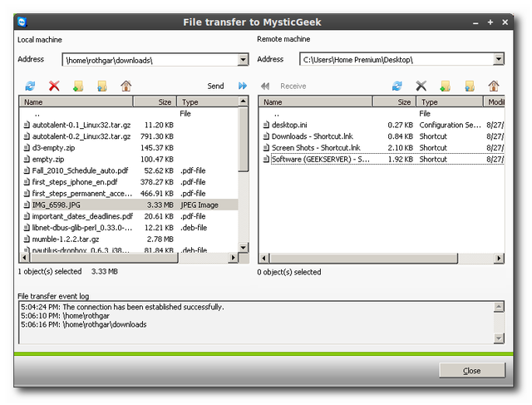Click remote horizontal scroll left arrow
This screenshot has width=532, height=405.
264,259
